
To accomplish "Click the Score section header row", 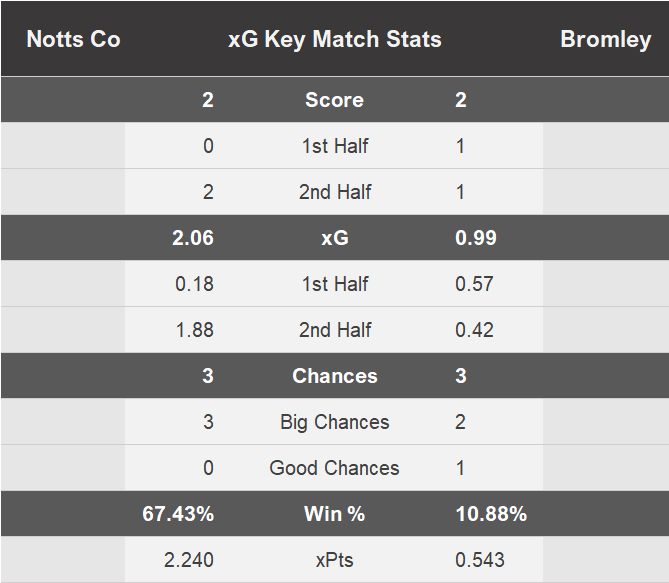I will click(334, 100).
